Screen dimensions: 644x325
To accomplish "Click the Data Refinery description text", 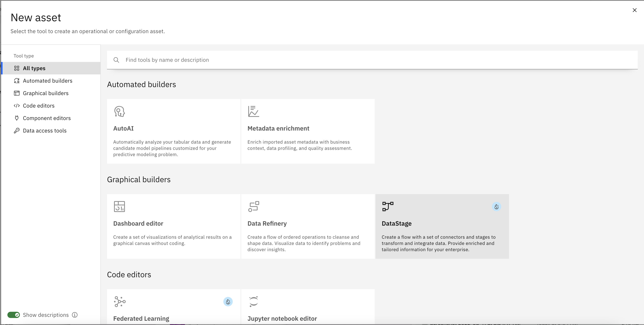I will tap(304, 243).
